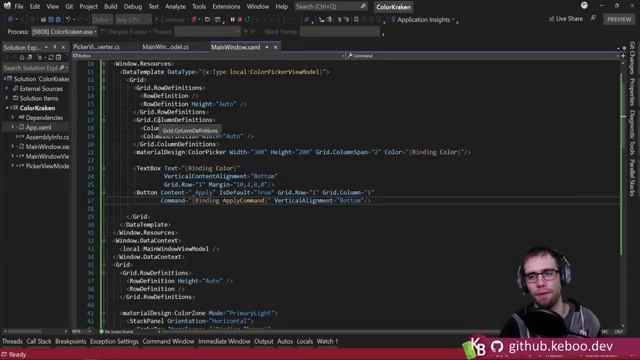Screen dimensions: 640x360
Task: Click Collapse All in Solution Explorer toolbar
Action: click(x=58, y=58)
